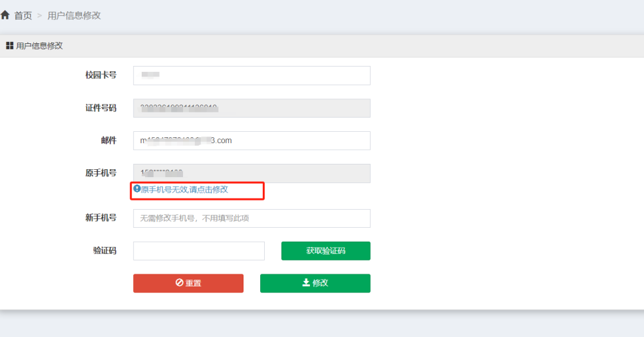Click the 用户信息修改 panel header title

(x=39, y=46)
